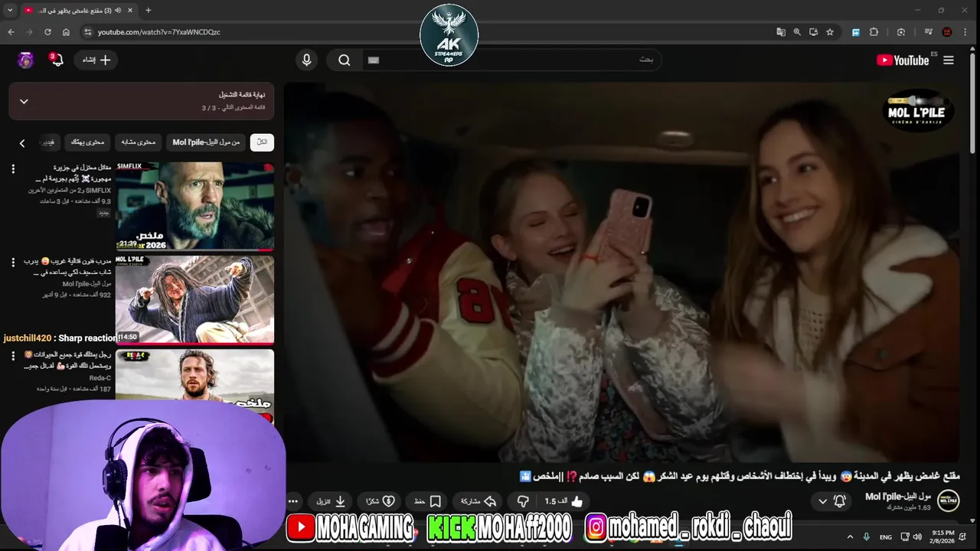Show hidden system tray icons
Screen dimensions: 980x551
(850, 537)
